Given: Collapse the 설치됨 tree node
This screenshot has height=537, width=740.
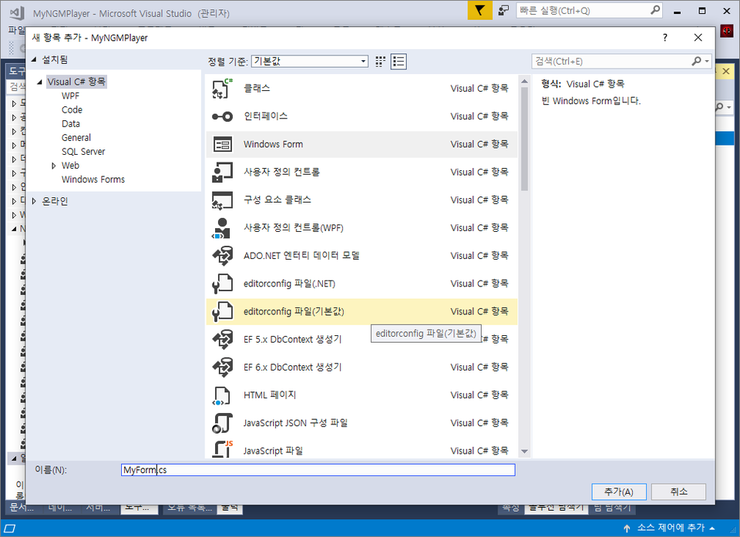Looking at the screenshot, I should point(34,60).
